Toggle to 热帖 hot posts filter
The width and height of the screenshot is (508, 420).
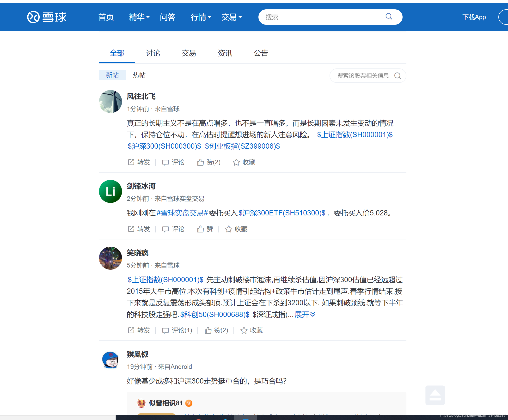point(139,75)
